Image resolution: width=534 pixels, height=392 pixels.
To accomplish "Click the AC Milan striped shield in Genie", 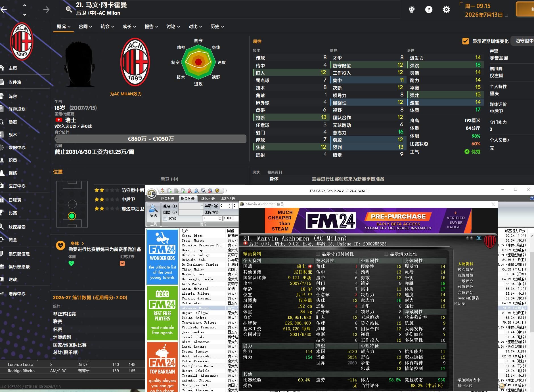I will 489,242.
